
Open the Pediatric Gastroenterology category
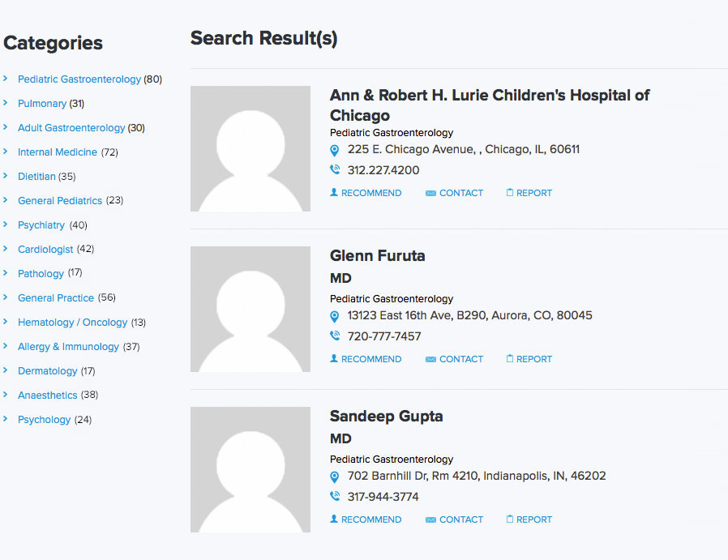click(x=79, y=79)
